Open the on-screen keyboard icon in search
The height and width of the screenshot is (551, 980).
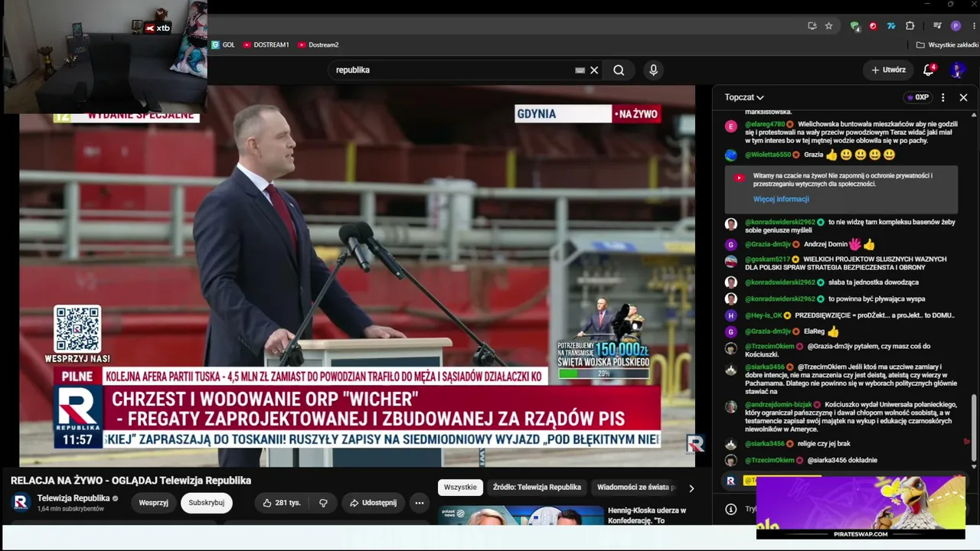[580, 70]
